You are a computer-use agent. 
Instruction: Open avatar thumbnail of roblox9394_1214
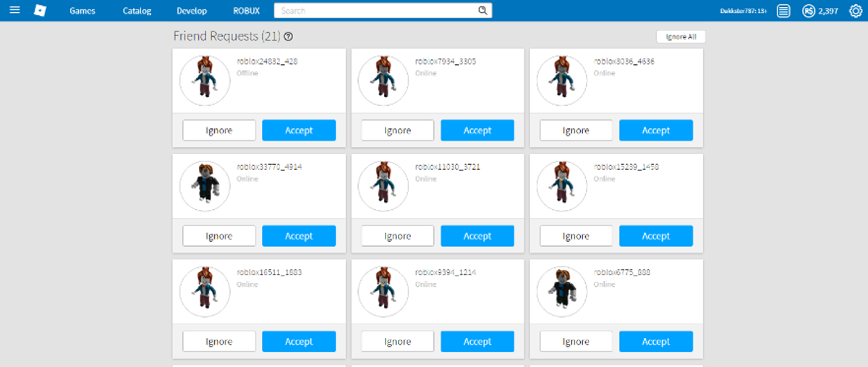click(x=383, y=292)
